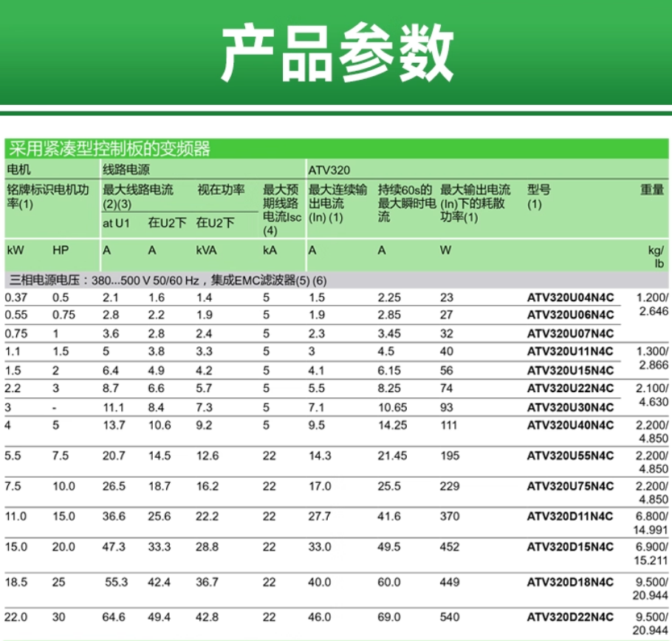Screen dimensions: 672x641
Task: Select the ATV320 column group header
Action: tap(328, 170)
